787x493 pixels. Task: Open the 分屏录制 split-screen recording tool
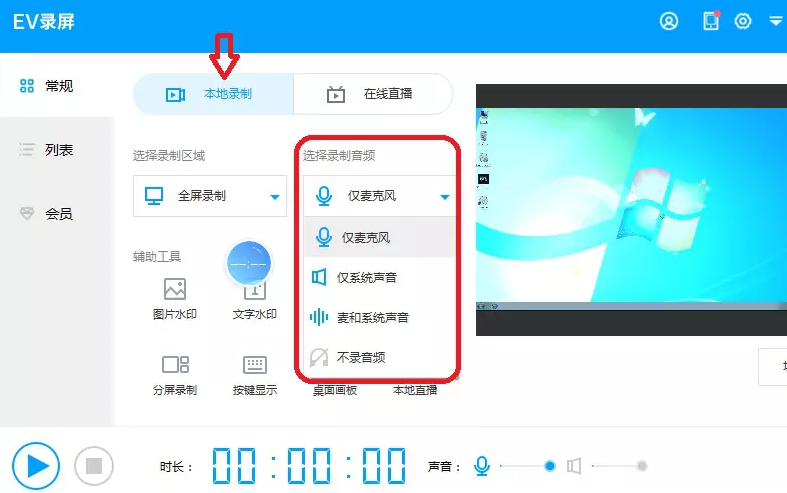175,374
